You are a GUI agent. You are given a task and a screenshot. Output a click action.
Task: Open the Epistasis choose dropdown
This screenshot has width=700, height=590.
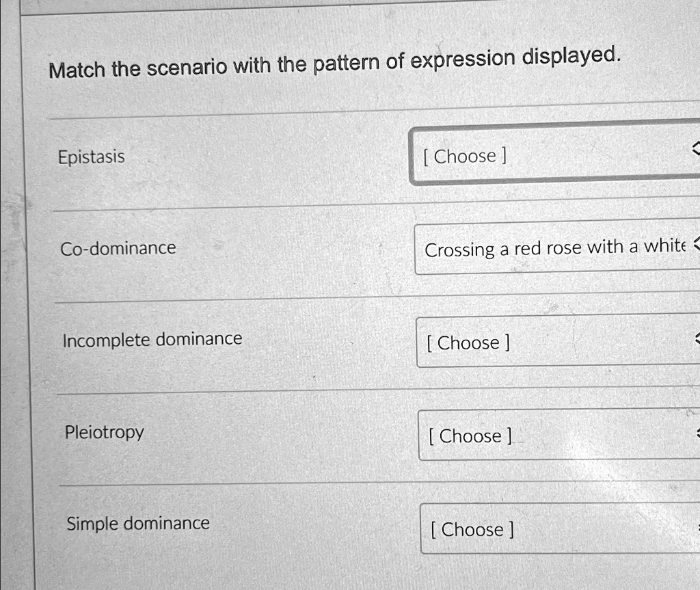click(x=555, y=153)
